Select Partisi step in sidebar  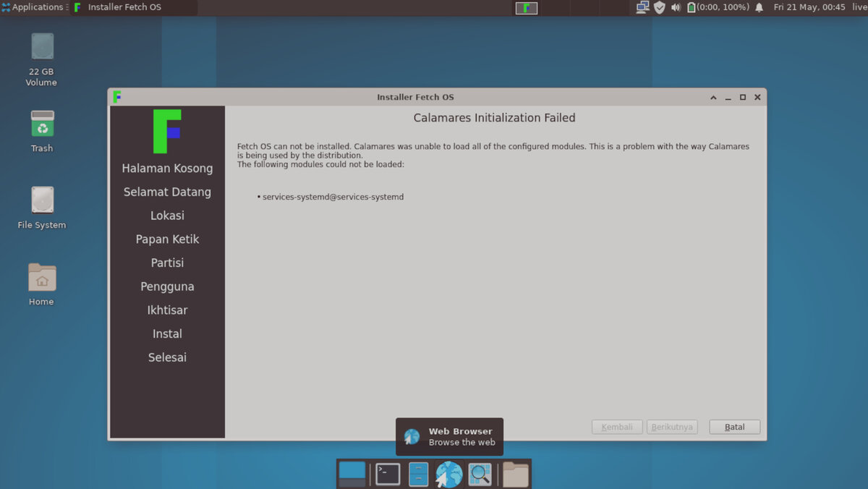pyautogui.click(x=167, y=263)
